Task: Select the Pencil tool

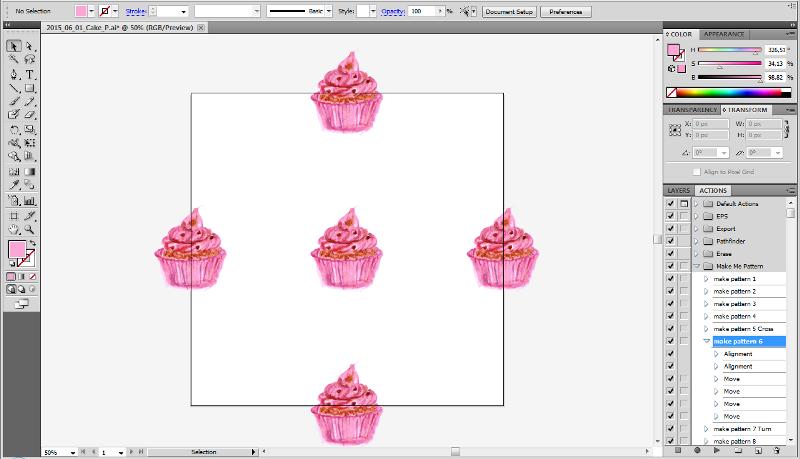Action: (30, 101)
